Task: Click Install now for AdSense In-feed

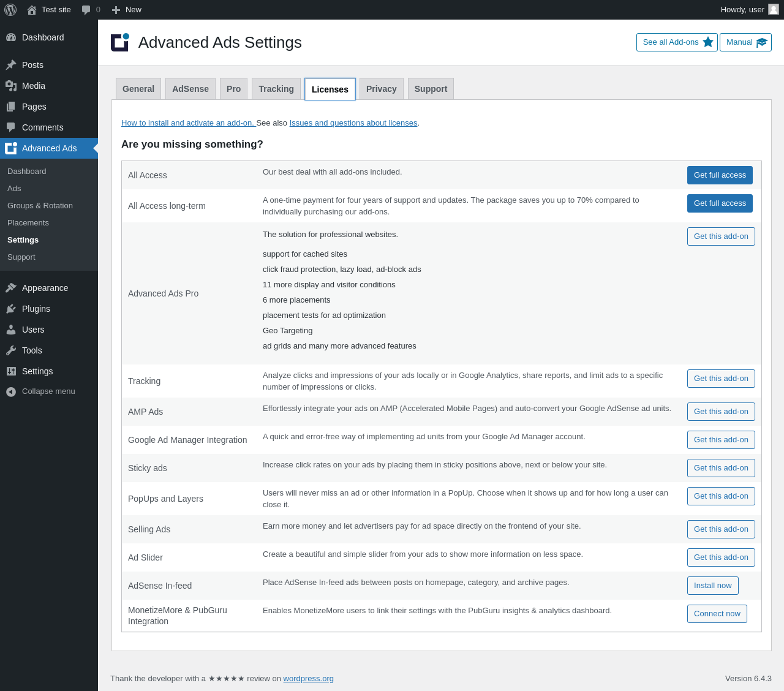Action: coord(712,586)
